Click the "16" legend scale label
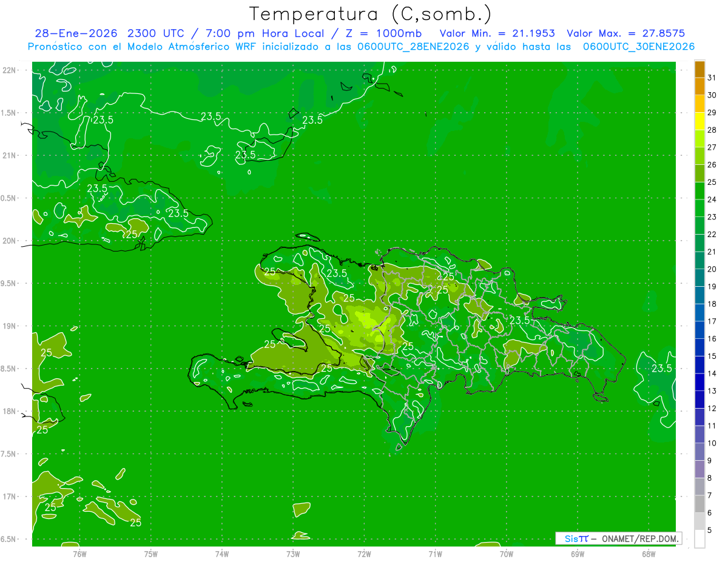728x562 pixels. 712,339
